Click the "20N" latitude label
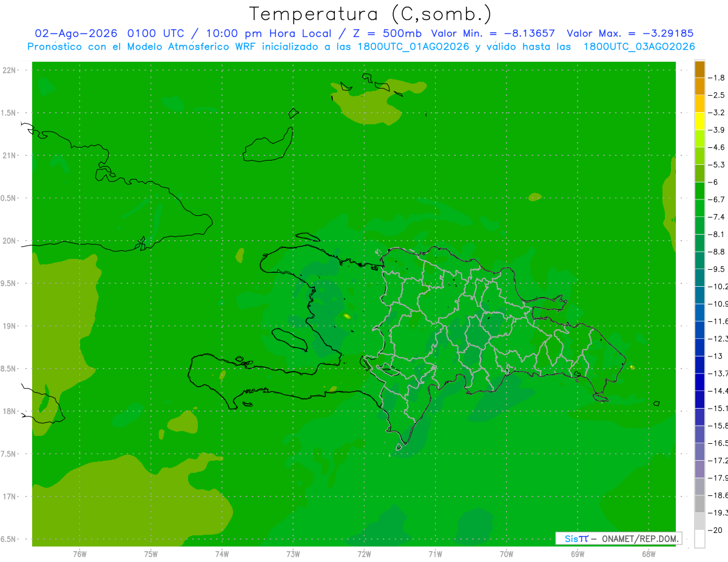Screen dimensions: 728x562 pyautogui.click(x=10, y=241)
